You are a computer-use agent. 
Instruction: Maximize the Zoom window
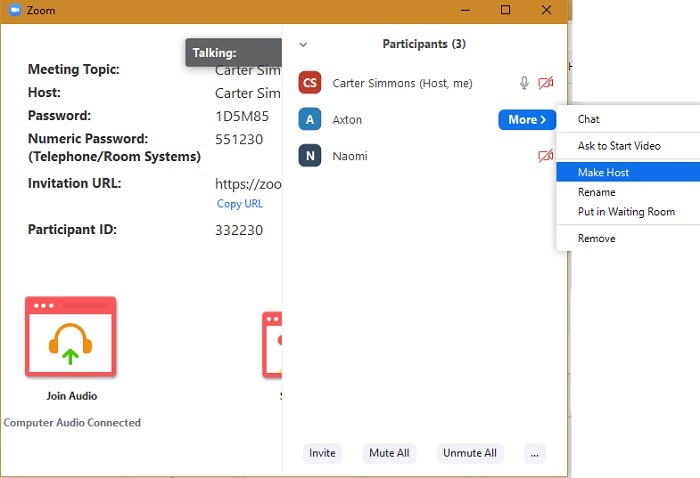click(505, 10)
